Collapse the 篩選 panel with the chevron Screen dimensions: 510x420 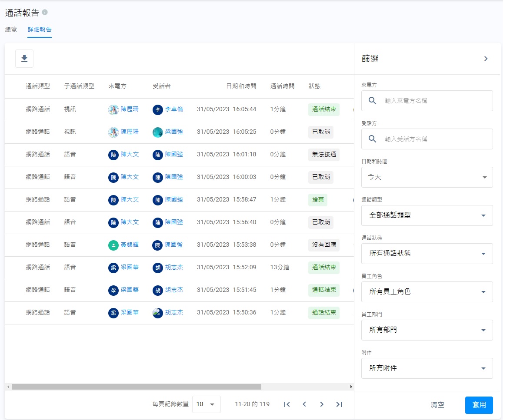click(486, 59)
